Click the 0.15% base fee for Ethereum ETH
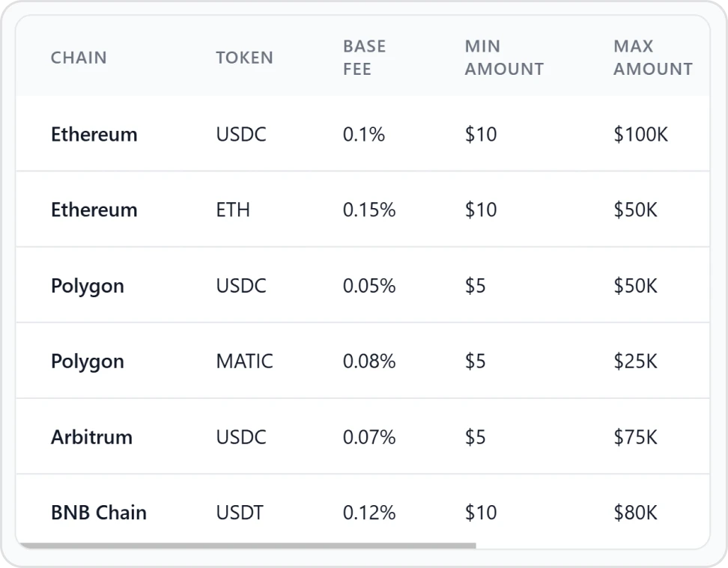Screen dimensions: 728x568 tap(369, 210)
